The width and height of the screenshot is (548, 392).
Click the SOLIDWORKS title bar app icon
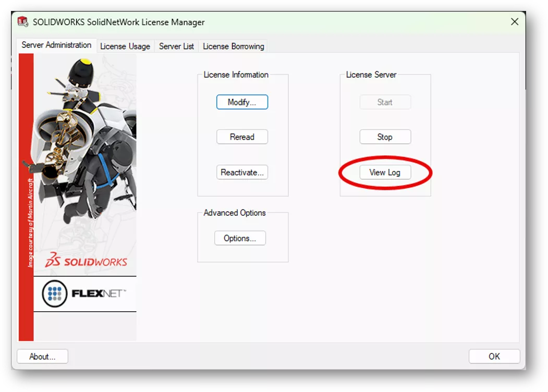(x=23, y=22)
